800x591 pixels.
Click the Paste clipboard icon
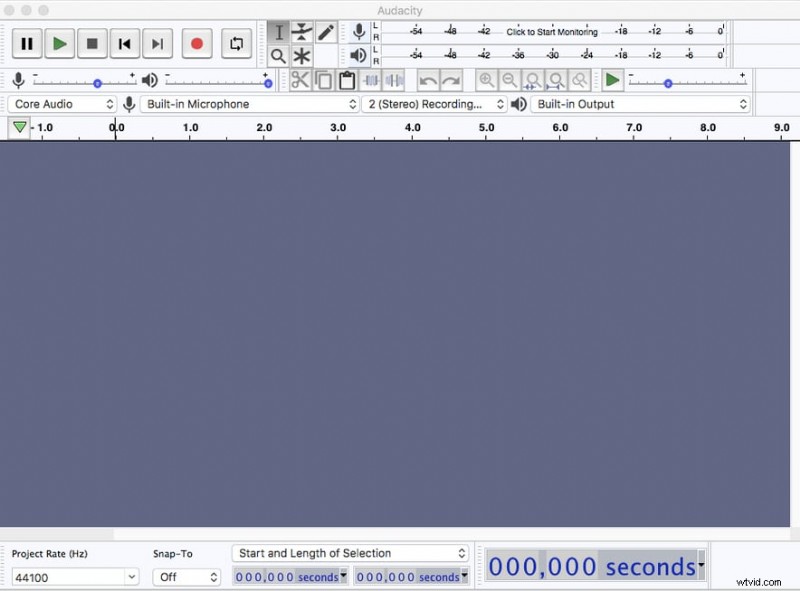tap(347, 81)
